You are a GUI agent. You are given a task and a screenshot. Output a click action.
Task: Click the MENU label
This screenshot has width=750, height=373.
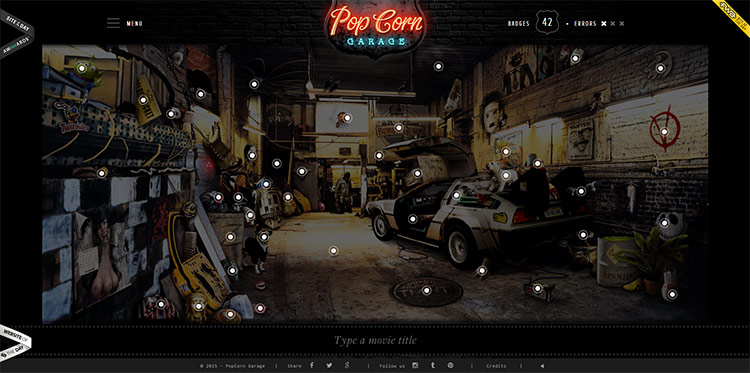point(134,23)
